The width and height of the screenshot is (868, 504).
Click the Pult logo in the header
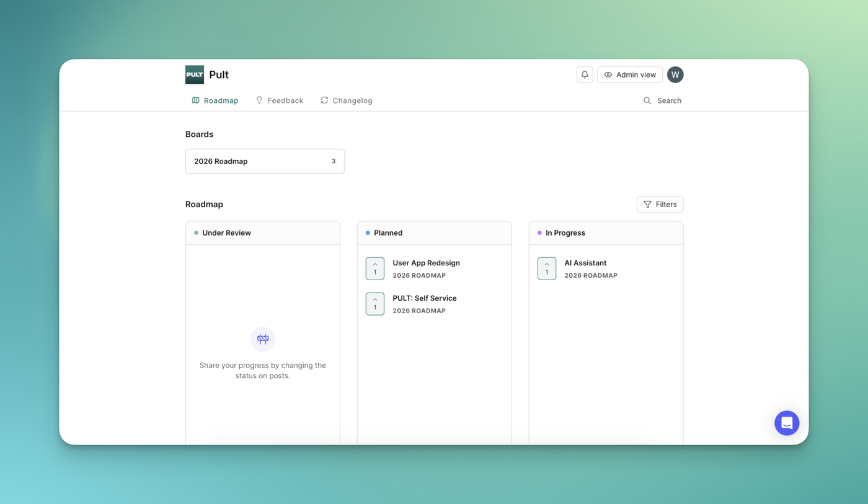point(195,74)
